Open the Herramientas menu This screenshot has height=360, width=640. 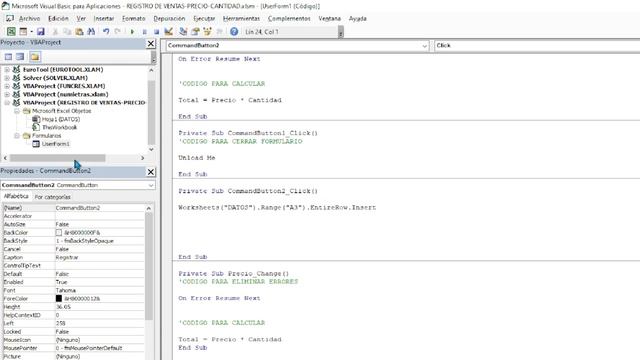pyautogui.click(x=241, y=18)
